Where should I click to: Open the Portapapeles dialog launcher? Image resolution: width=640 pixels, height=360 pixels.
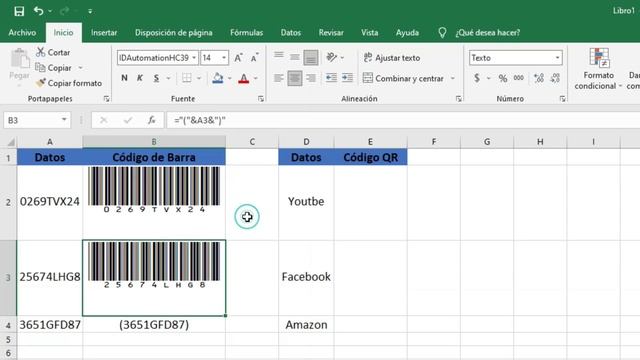coord(107,99)
